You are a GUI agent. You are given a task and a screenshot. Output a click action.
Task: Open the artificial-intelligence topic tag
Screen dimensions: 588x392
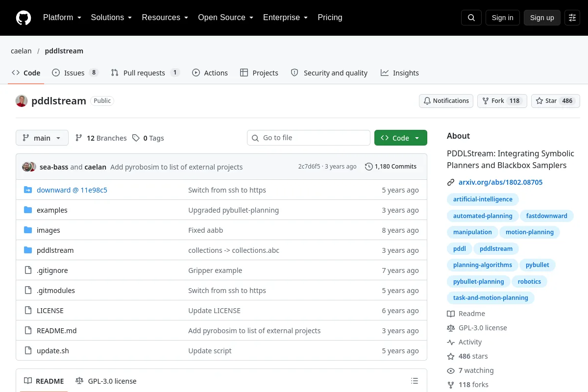tap(483, 199)
